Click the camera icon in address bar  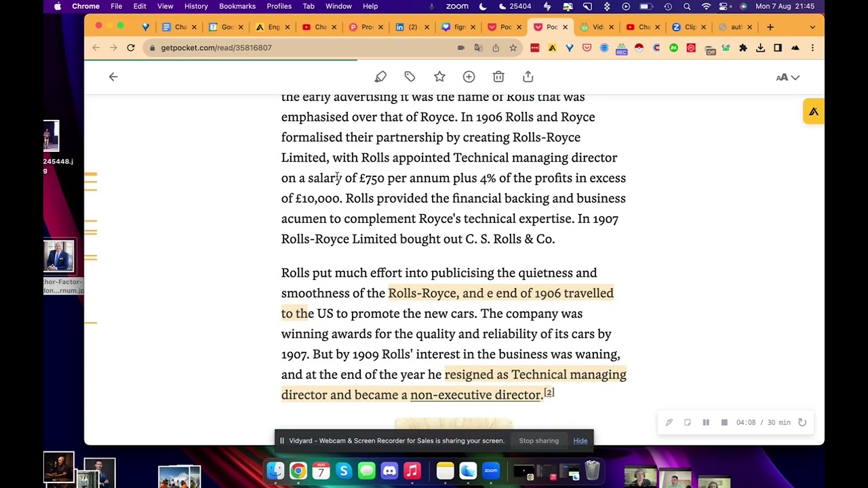click(461, 48)
